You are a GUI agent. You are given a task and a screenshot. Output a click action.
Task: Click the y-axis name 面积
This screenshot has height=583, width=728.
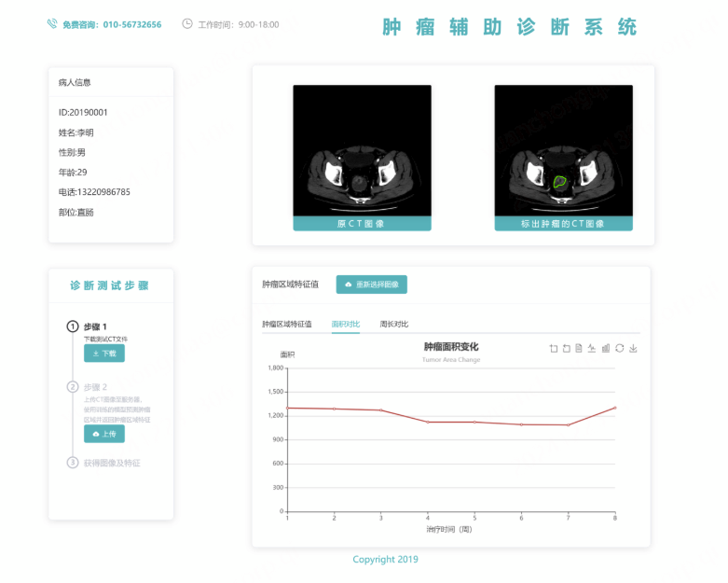[x=287, y=354]
